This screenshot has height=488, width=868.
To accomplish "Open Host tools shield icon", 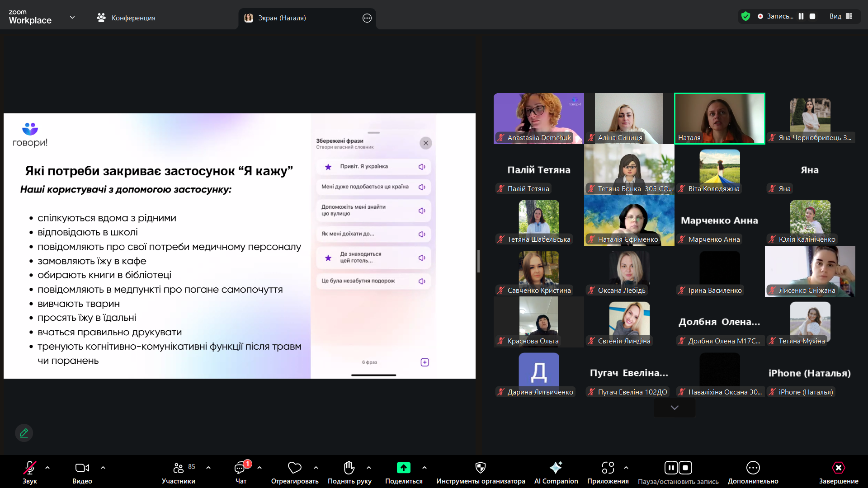I will [480, 468].
